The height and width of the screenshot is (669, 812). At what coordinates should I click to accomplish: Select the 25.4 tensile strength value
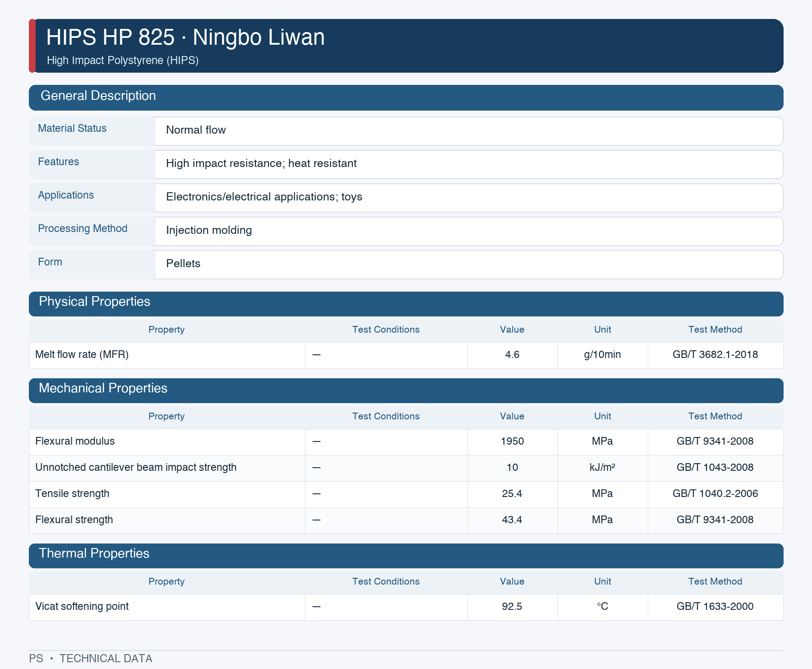pyautogui.click(x=512, y=494)
